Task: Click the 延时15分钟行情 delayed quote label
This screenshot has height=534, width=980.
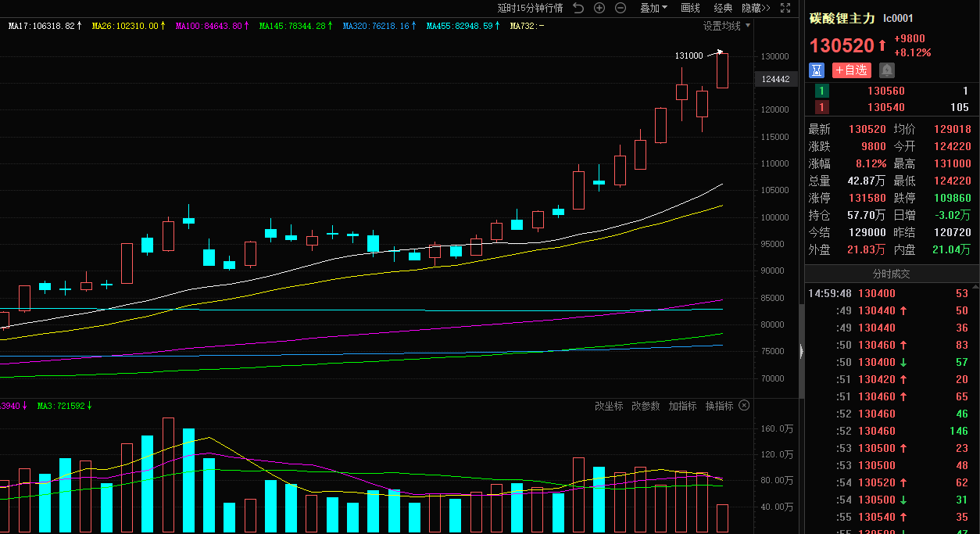Action: click(x=530, y=8)
